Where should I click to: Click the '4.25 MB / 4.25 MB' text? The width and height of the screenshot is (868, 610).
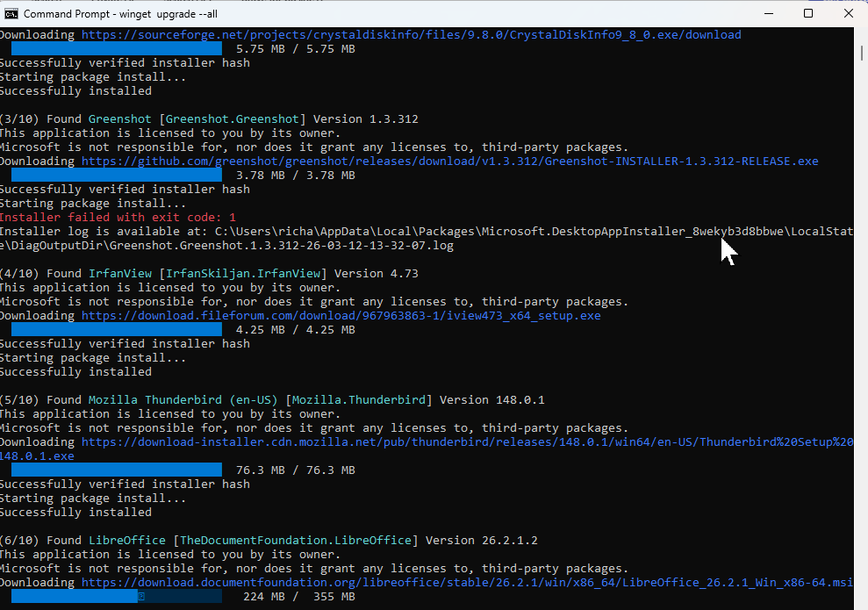point(296,330)
